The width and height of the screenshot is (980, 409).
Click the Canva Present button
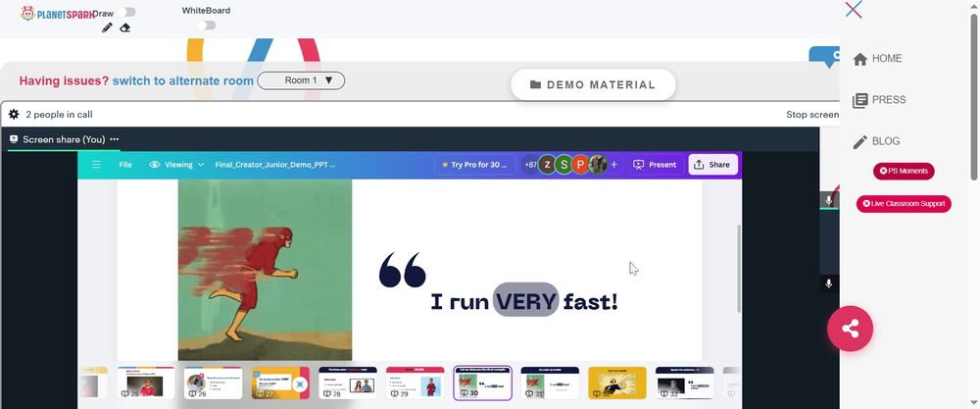(655, 165)
